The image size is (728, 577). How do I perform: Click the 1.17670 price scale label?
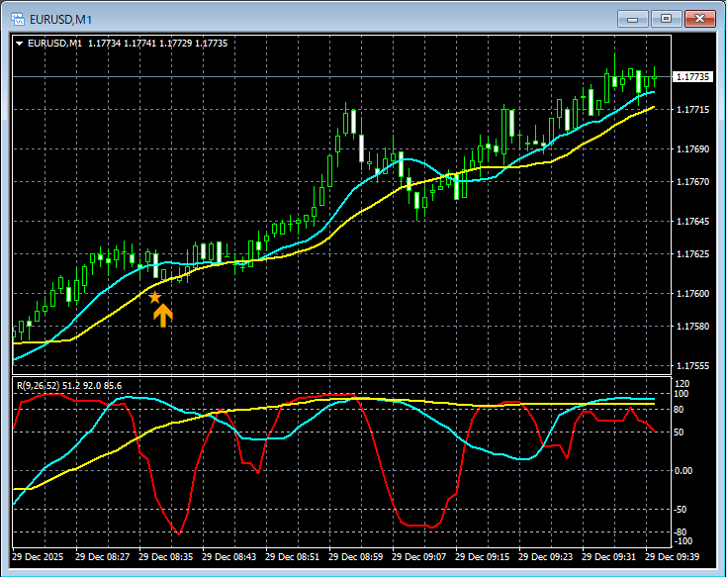click(692, 182)
